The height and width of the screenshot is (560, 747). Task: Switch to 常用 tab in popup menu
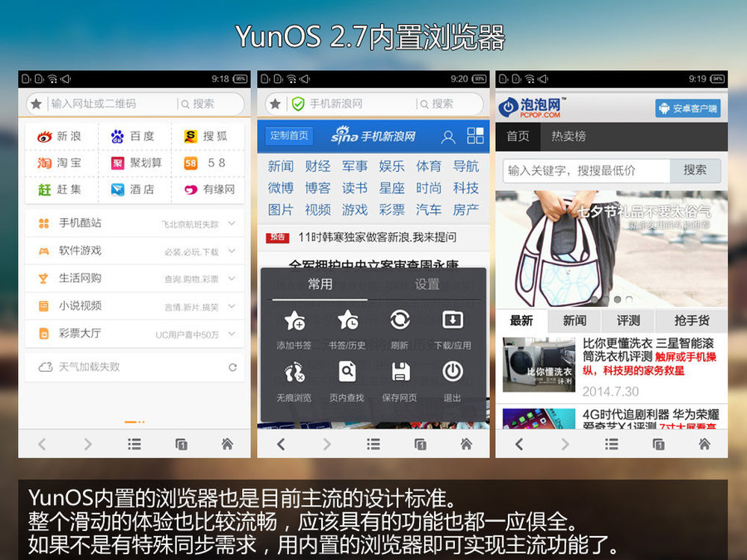click(320, 284)
